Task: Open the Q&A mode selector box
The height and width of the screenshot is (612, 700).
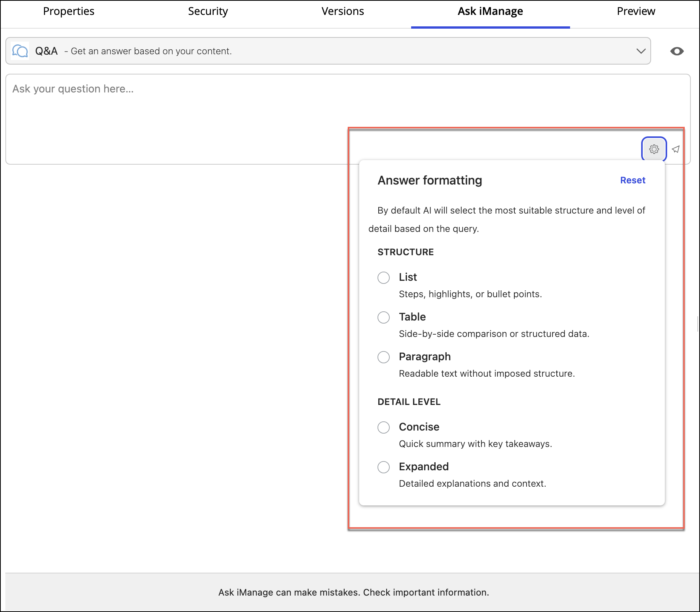Action: click(328, 51)
